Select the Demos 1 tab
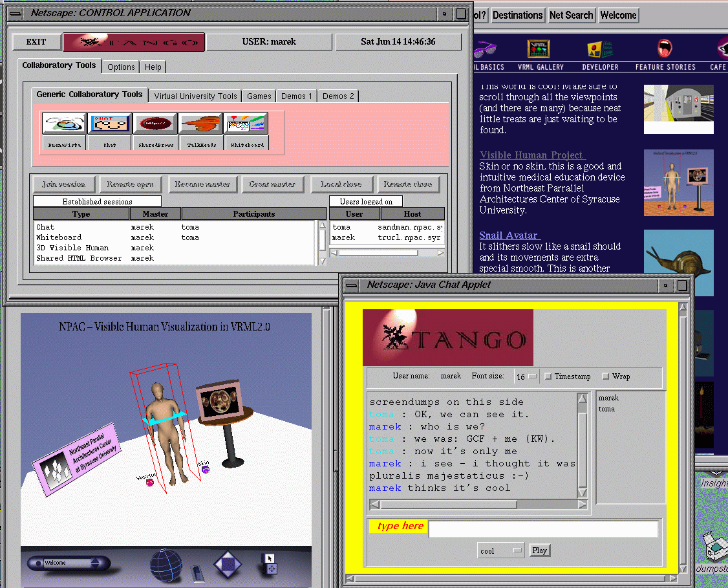Image resolution: width=728 pixels, height=588 pixels. point(296,96)
